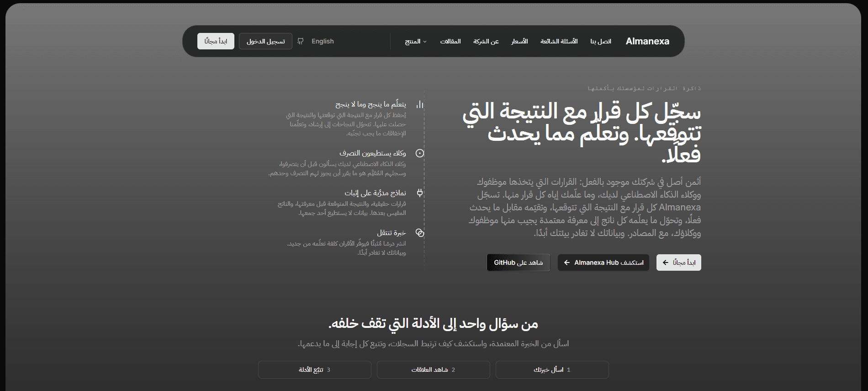Click arrow icon in Almanexa Hub button

pos(567,262)
